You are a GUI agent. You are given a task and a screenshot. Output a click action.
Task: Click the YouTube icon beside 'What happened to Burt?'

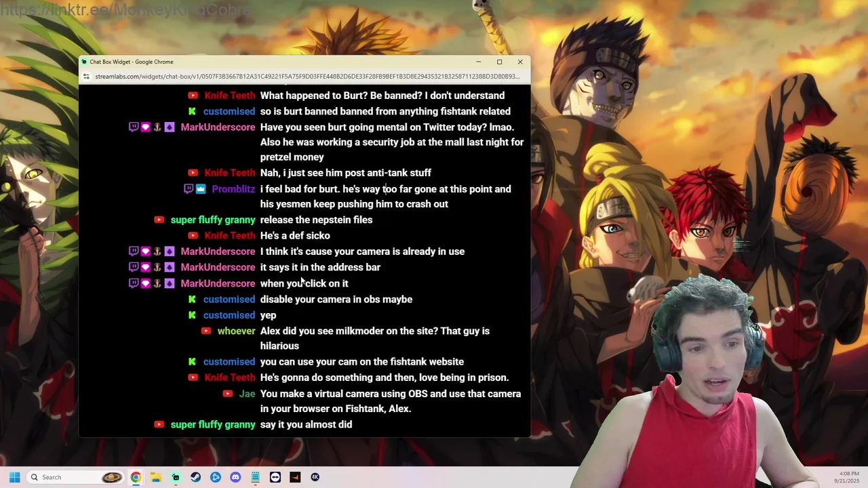(x=193, y=96)
